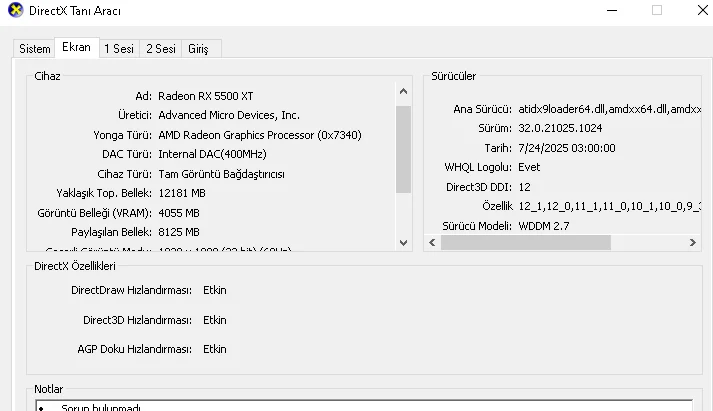The width and height of the screenshot is (713, 411).
Task: Click the Ana Sürücü file list value
Action: pyautogui.click(x=610, y=109)
